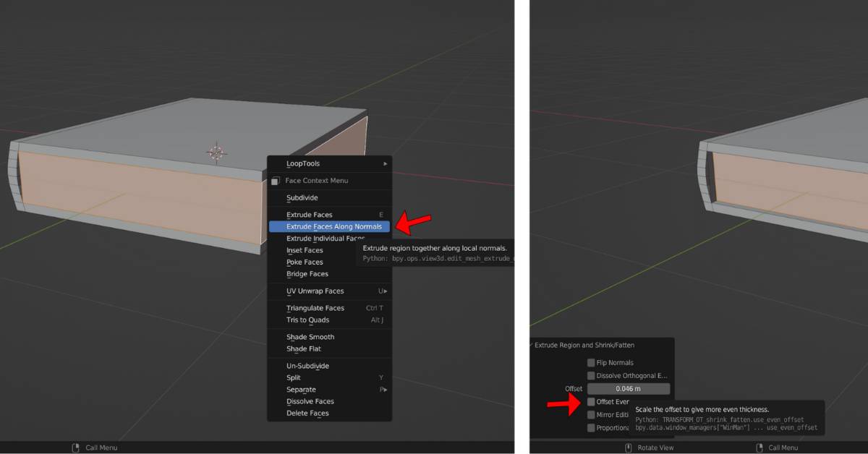Enable the Flip Normals checkbox
Viewport: 868px width, 454px height.
tap(590, 362)
